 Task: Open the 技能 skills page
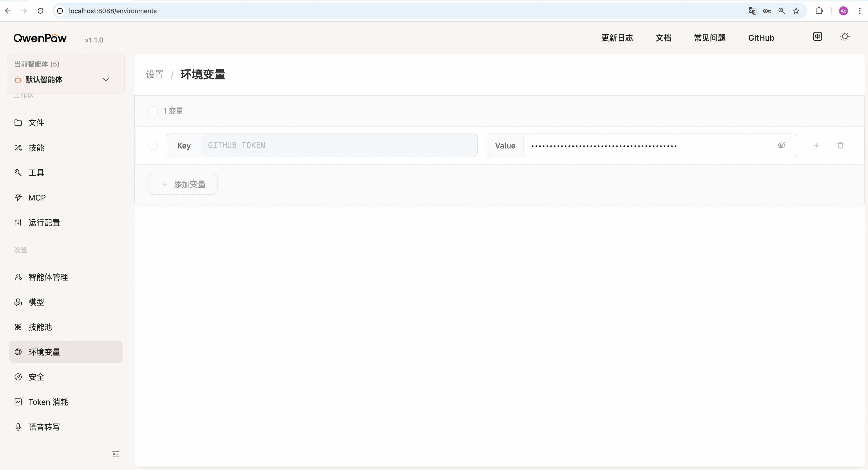[x=66, y=148]
